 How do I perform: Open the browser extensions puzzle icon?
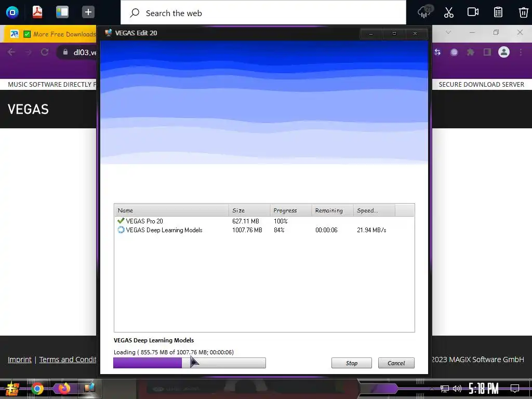click(470, 52)
